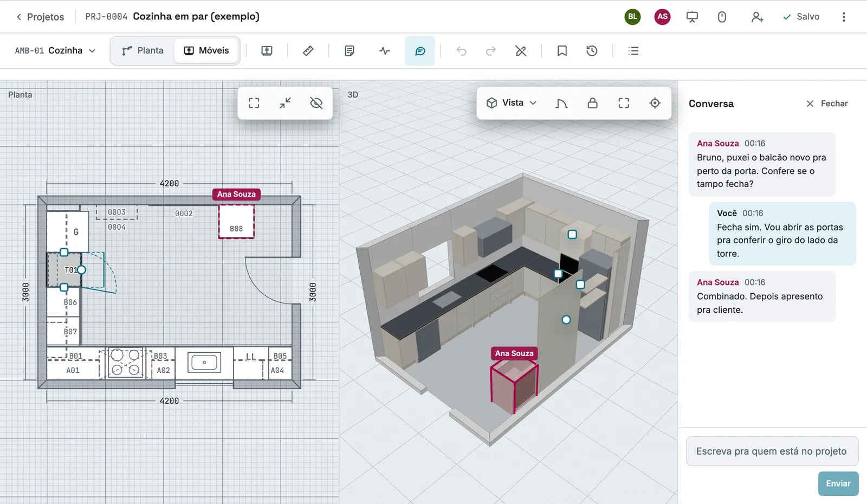Open the notes document icon
Screen dimensions: 867x504
(x=350, y=51)
